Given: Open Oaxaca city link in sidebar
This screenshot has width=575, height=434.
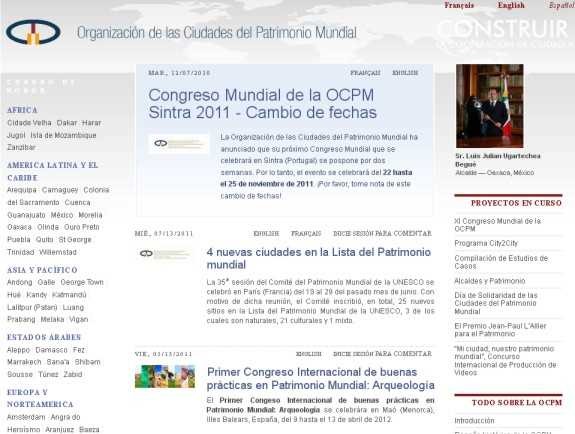Looking at the screenshot, I should pos(19,227).
